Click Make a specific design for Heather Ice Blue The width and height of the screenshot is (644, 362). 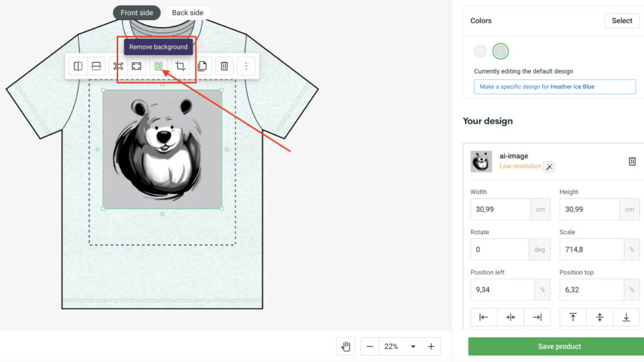[x=554, y=87]
